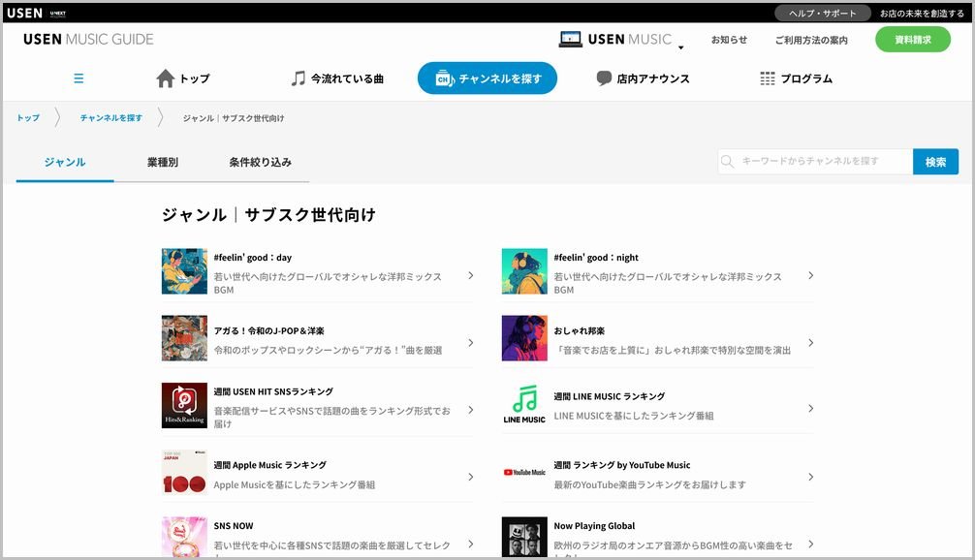The width and height of the screenshot is (975, 560).
Task: Click the blue 検索 button
Action: tap(935, 162)
